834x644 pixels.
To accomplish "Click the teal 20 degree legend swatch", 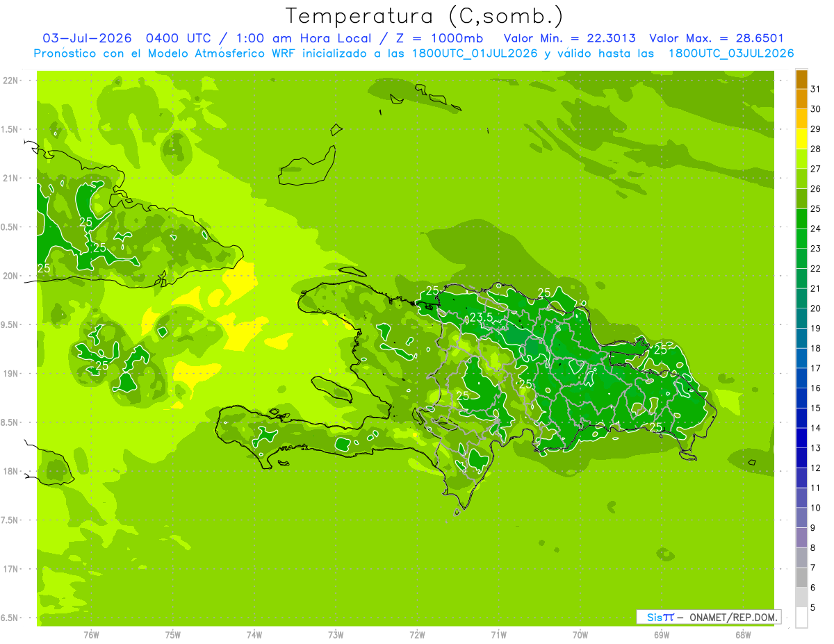I will pyautogui.click(x=801, y=299).
